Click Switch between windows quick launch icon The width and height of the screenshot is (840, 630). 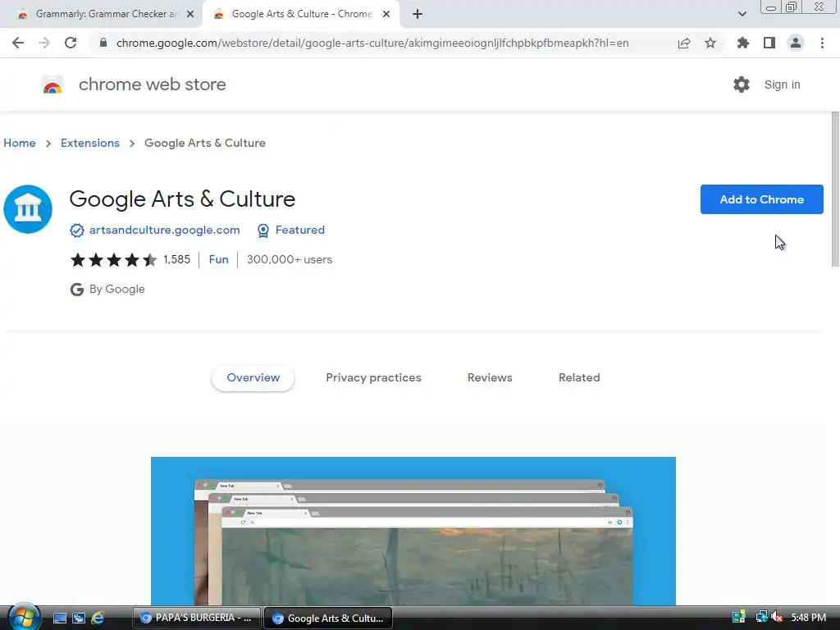click(x=79, y=619)
